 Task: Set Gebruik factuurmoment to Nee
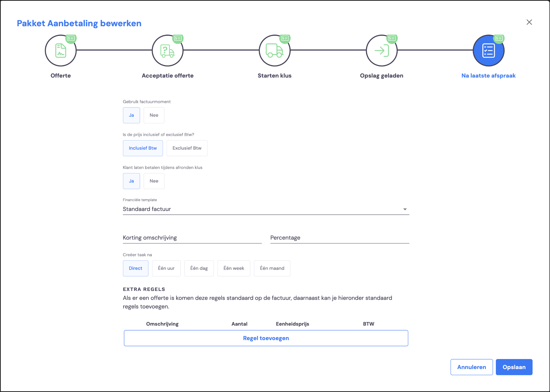click(x=154, y=115)
